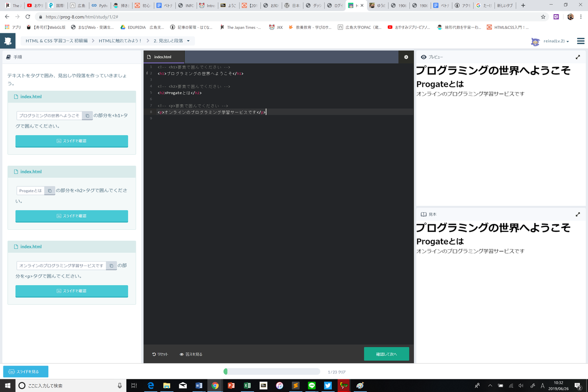Click スライドで確認 under the h2 instruction

72,216
